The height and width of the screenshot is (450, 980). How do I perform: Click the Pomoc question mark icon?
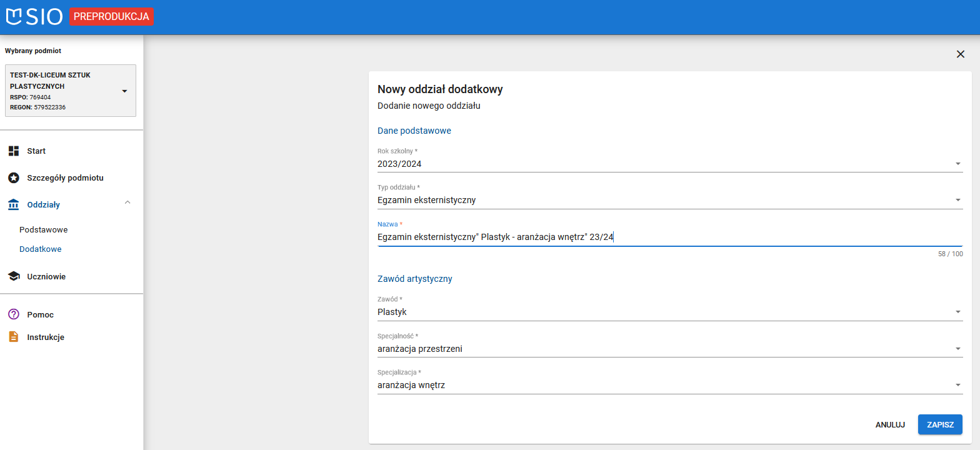[x=14, y=314]
